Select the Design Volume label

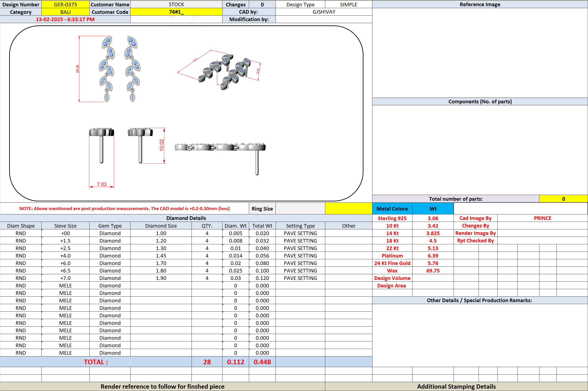(392, 278)
